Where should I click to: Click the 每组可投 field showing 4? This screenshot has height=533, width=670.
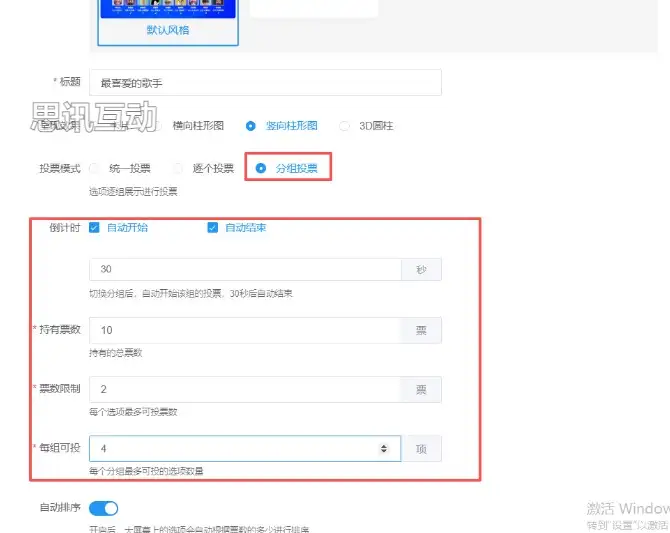(x=245, y=448)
